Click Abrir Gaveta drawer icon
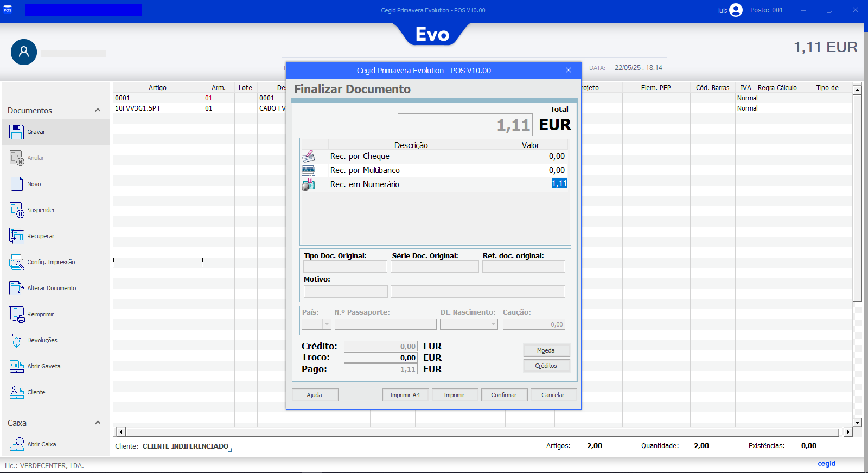868x473 pixels. (x=17, y=366)
